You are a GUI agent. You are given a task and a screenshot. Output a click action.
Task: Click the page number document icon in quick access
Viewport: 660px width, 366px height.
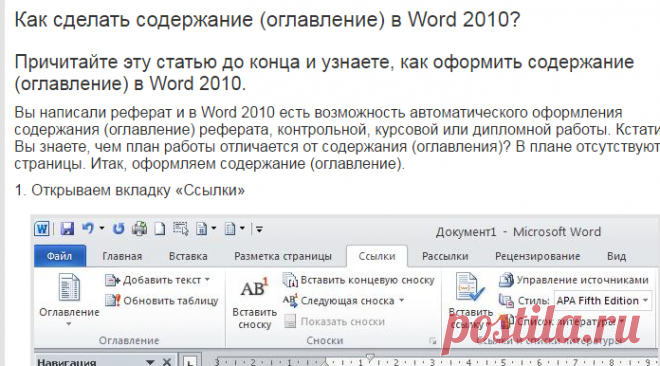pos(202,229)
